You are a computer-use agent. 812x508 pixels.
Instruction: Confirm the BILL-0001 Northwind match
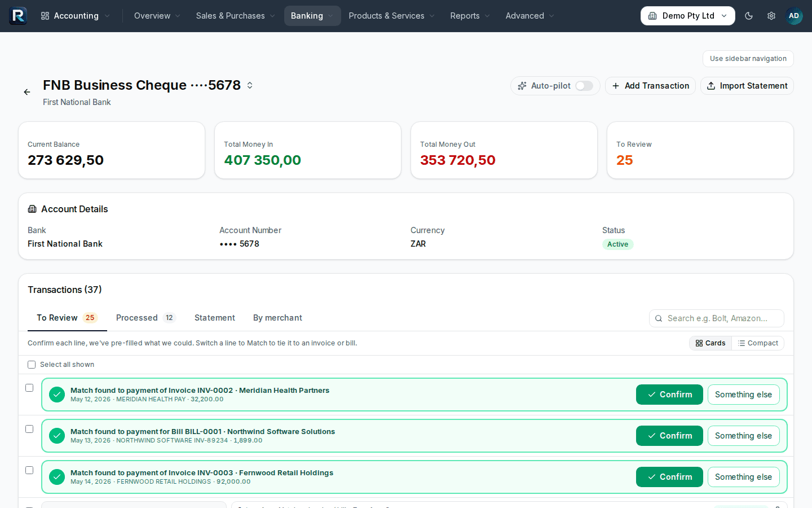coord(669,436)
